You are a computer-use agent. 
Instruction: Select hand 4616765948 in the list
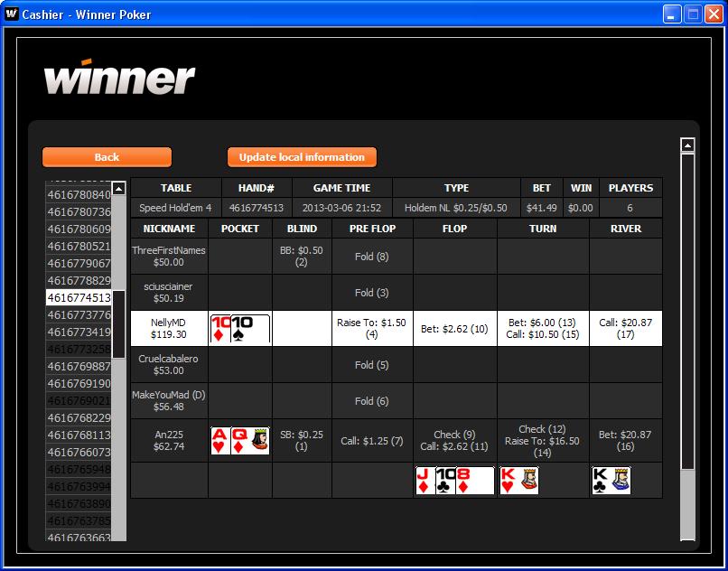[x=79, y=470]
